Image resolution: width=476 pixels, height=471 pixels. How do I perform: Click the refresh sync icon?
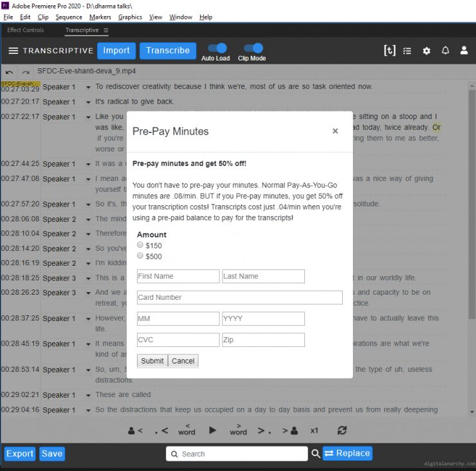coord(342,430)
